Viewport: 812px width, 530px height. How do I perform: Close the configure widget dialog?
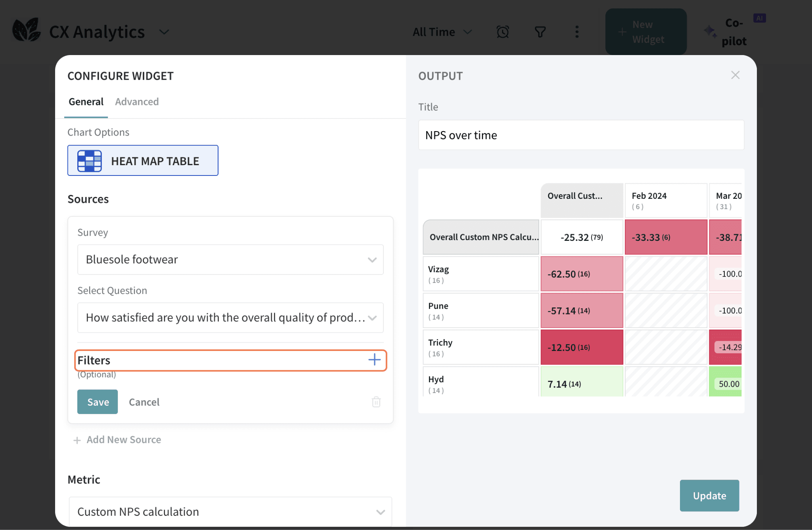pyautogui.click(x=735, y=75)
